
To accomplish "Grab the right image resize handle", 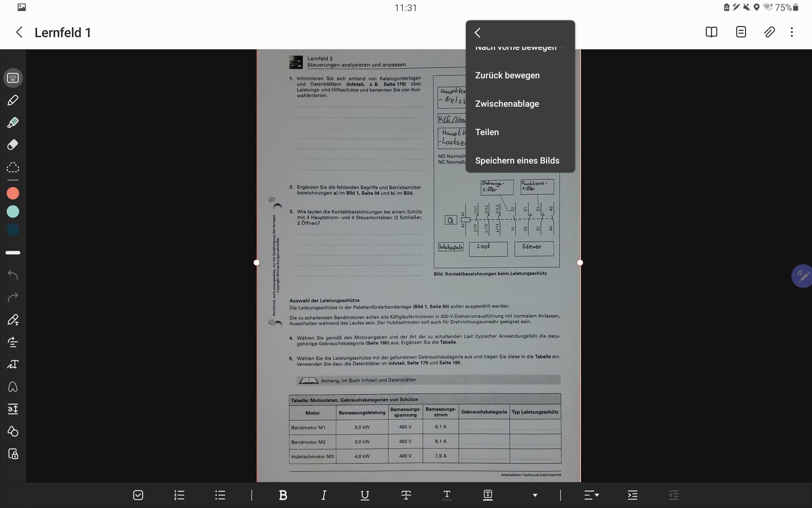I will pos(580,262).
